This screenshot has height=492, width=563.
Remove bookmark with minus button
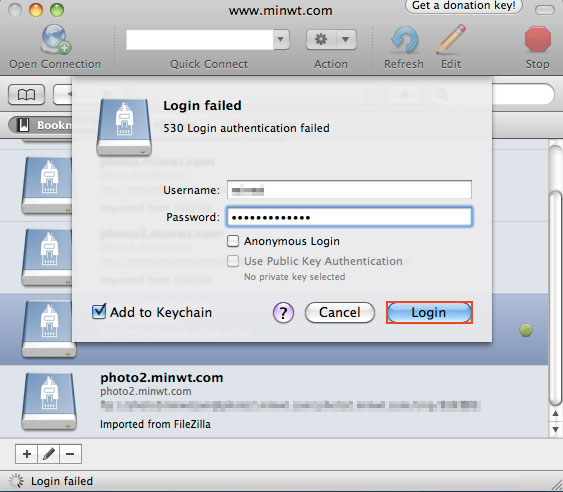click(70, 454)
